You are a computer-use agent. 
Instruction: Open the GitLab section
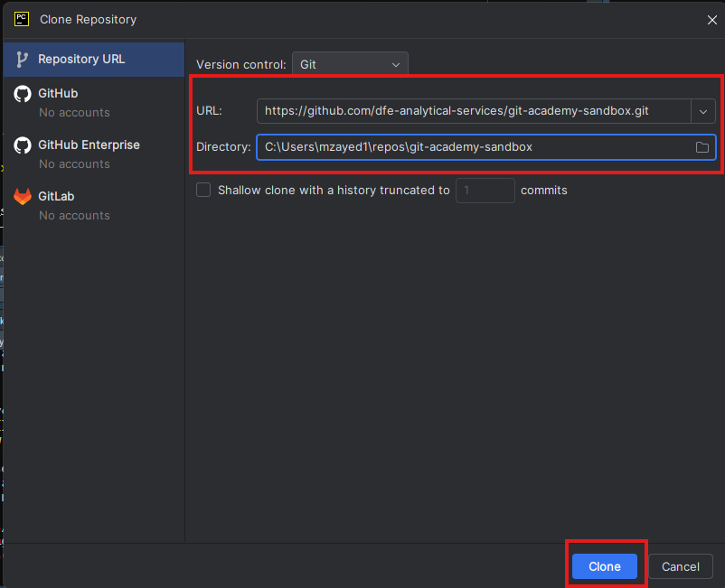94,205
